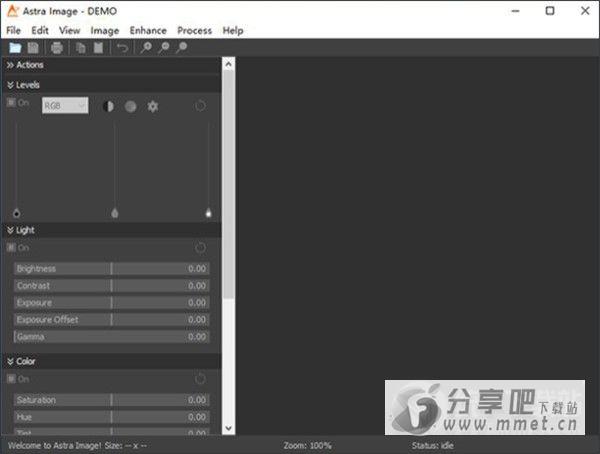Image resolution: width=600 pixels, height=454 pixels.
Task: Open the View menu
Action: click(69, 31)
